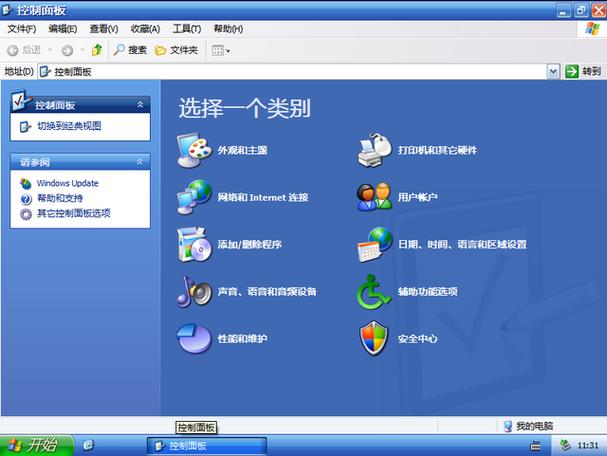Screen dimensions: 607x456
Task: Go back with the 后退 toolbar button
Action: tap(24, 50)
